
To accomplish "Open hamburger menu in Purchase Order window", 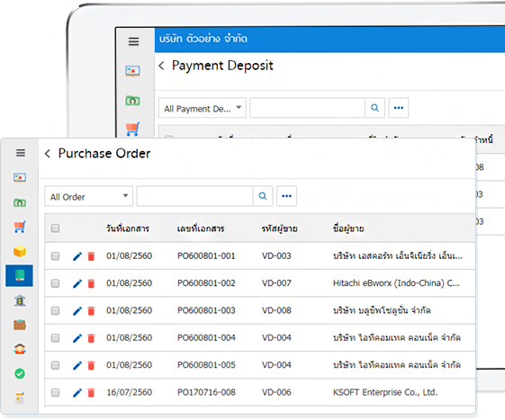I will click(x=21, y=153).
